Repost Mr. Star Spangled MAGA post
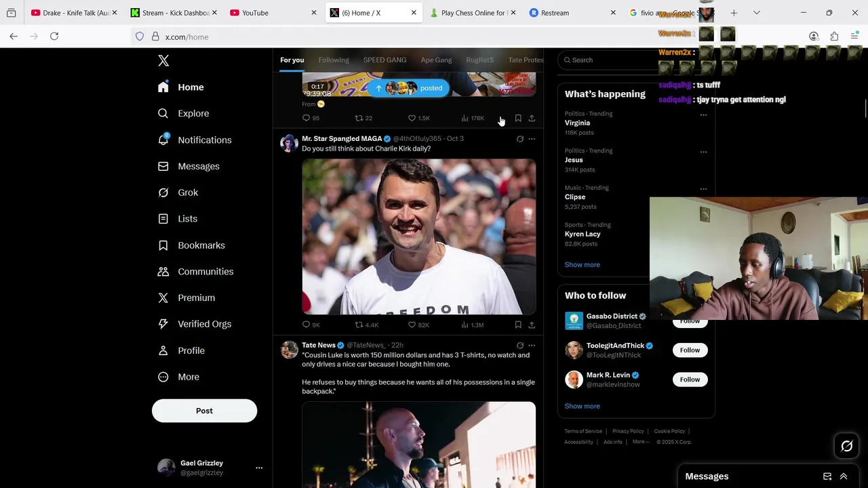The height and width of the screenshot is (488, 868). pyautogui.click(x=359, y=325)
